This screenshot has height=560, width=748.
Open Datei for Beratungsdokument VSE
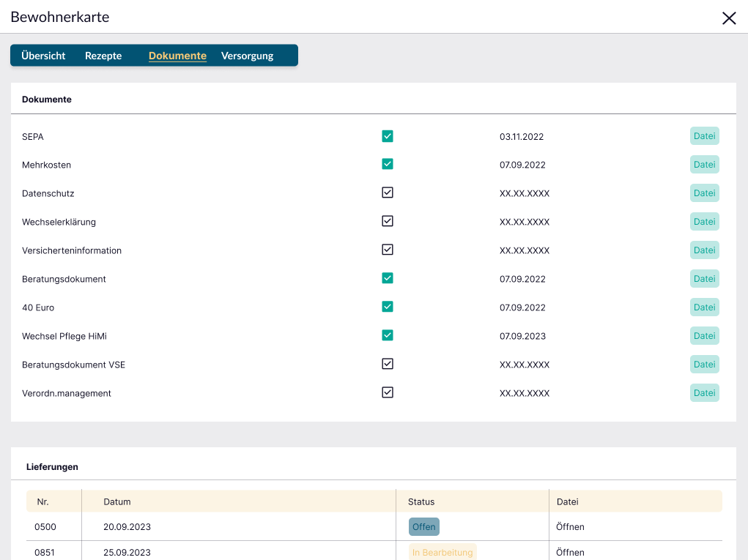(x=704, y=365)
